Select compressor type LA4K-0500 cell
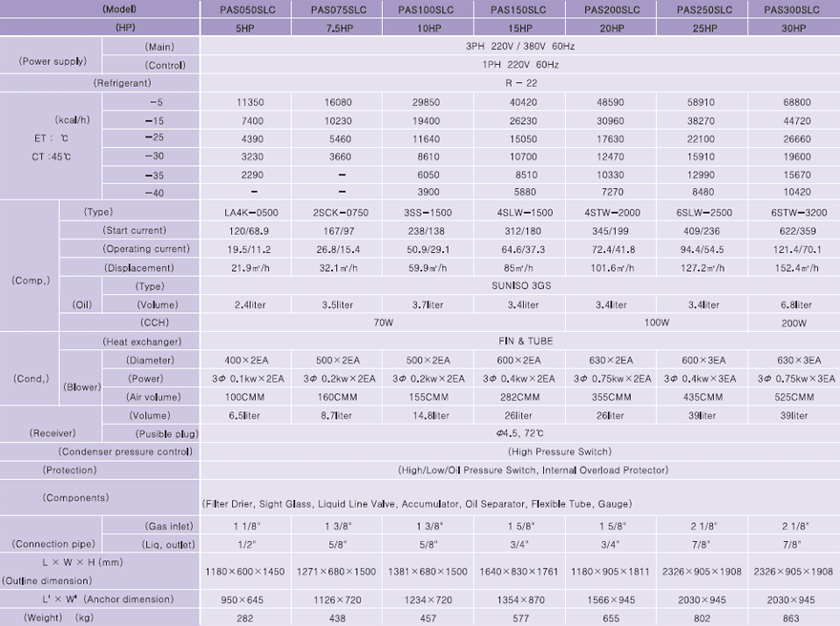This screenshot has width=840, height=626. pos(245,212)
